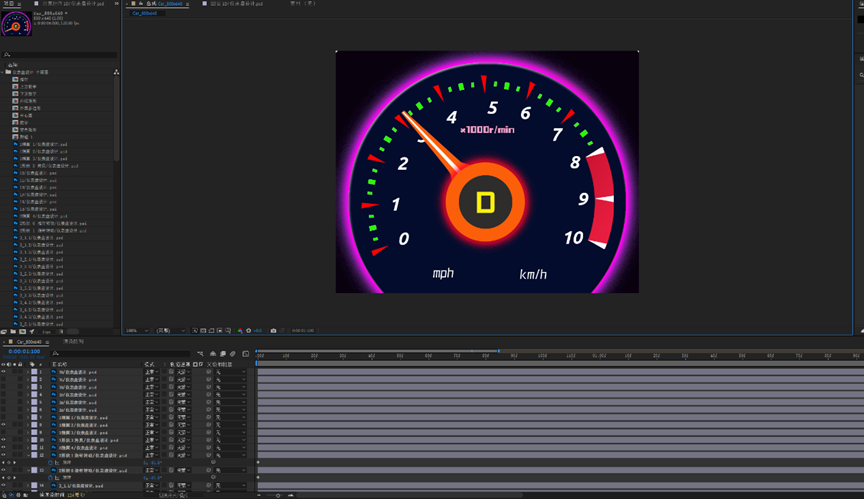Image resolution: width=864 pixels, height=499 pixels.
Task: Click the viewer toolbar timecode 0:00:01:100
Action: click(303, 330)
